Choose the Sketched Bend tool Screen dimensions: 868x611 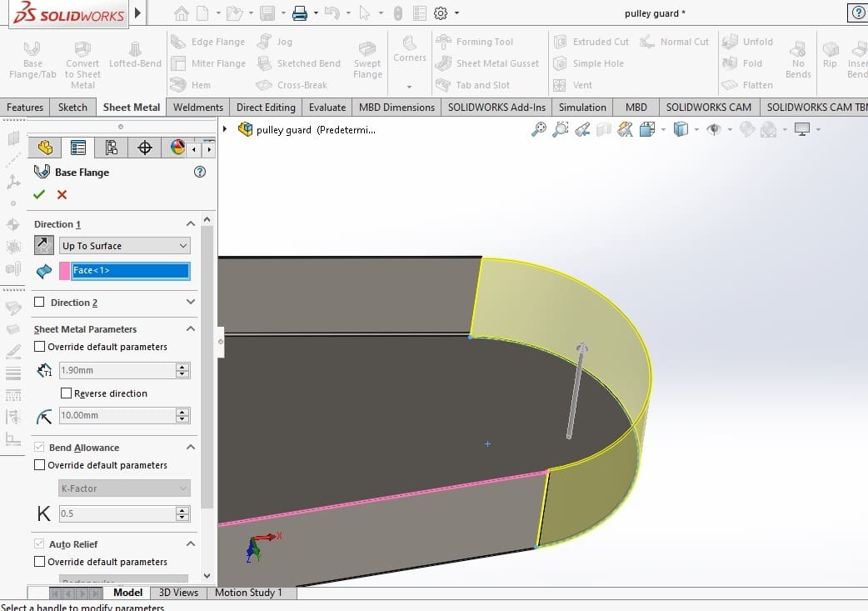click(x=299, y=63)
